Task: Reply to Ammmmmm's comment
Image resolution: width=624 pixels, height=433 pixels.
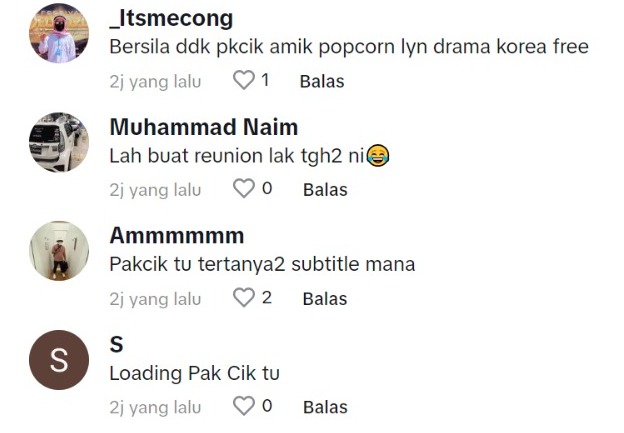Action: (x=325, y=298)
